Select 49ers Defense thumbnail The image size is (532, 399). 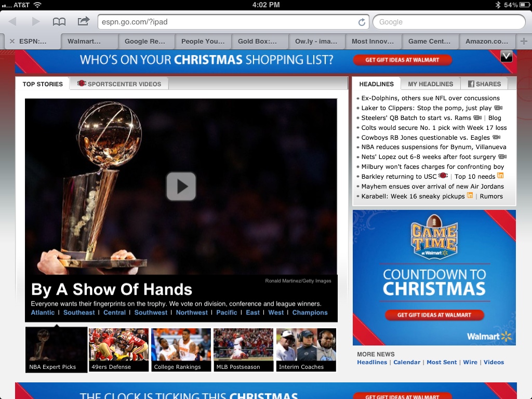click(x=118, y=350)
